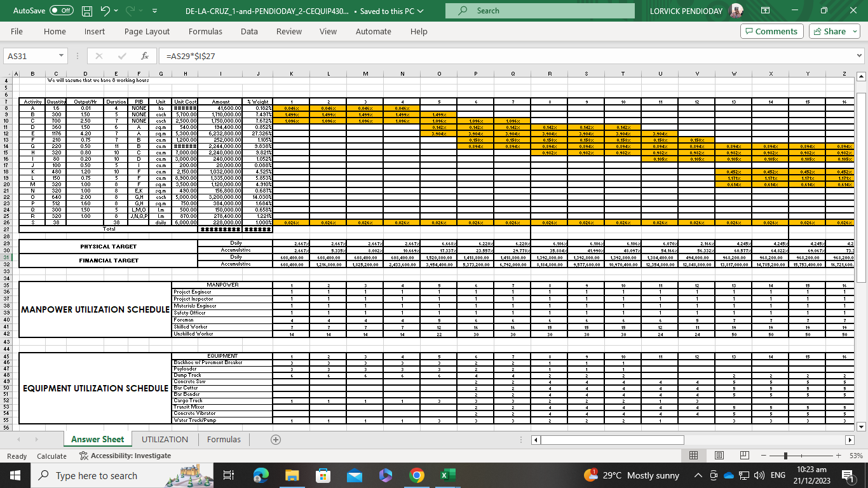Click the formula bar showing =AS29*$I$27
Screen dimensions: 868x488
click(x=505, y=56)
